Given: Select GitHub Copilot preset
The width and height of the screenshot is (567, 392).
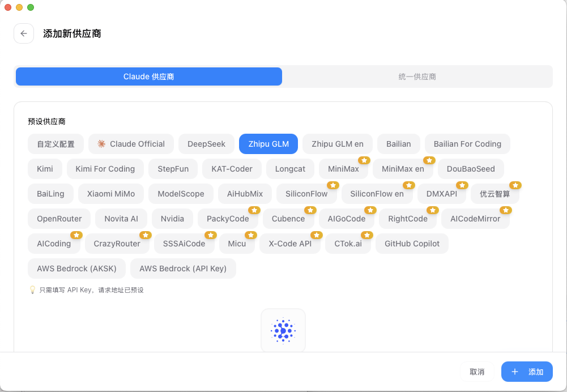Looking at the screenshot, I should (412, 244).
